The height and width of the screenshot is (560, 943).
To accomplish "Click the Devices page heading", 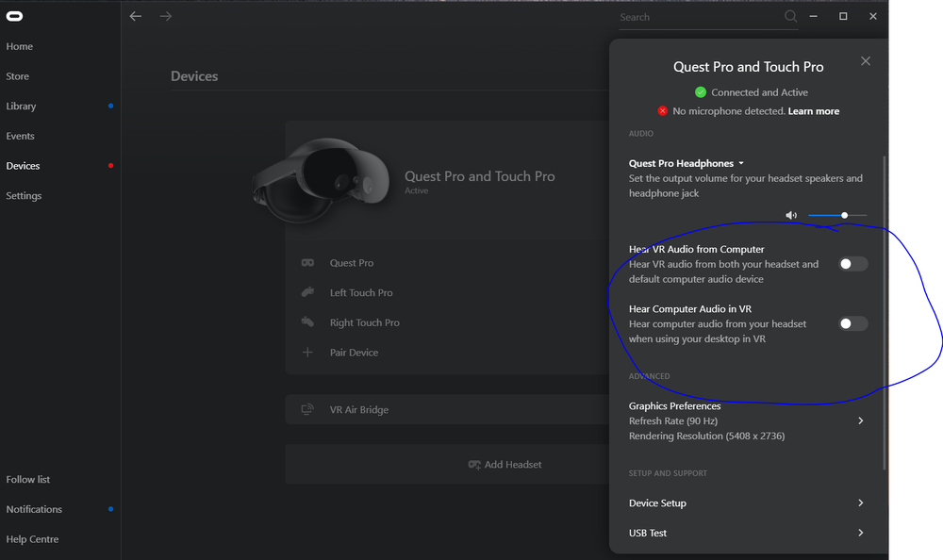I will pyautogui.click(x=194, y=76).
